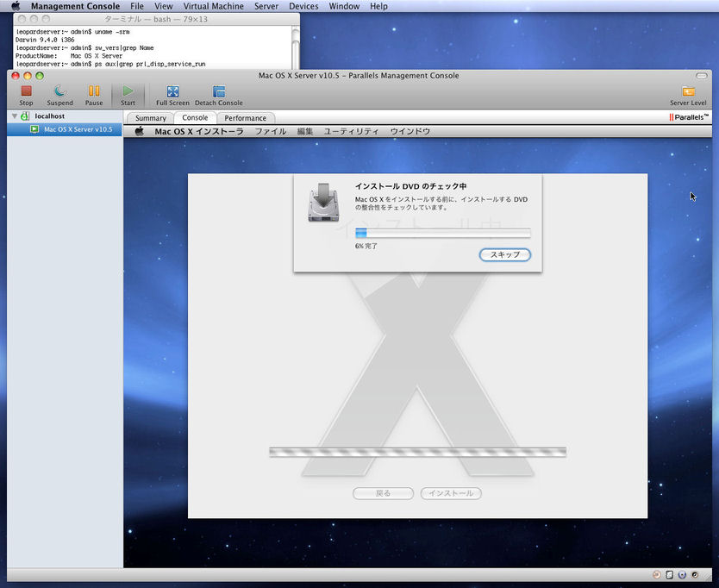Click the 戻る back button in installer

pyautogui.click(x=384, y=493)
